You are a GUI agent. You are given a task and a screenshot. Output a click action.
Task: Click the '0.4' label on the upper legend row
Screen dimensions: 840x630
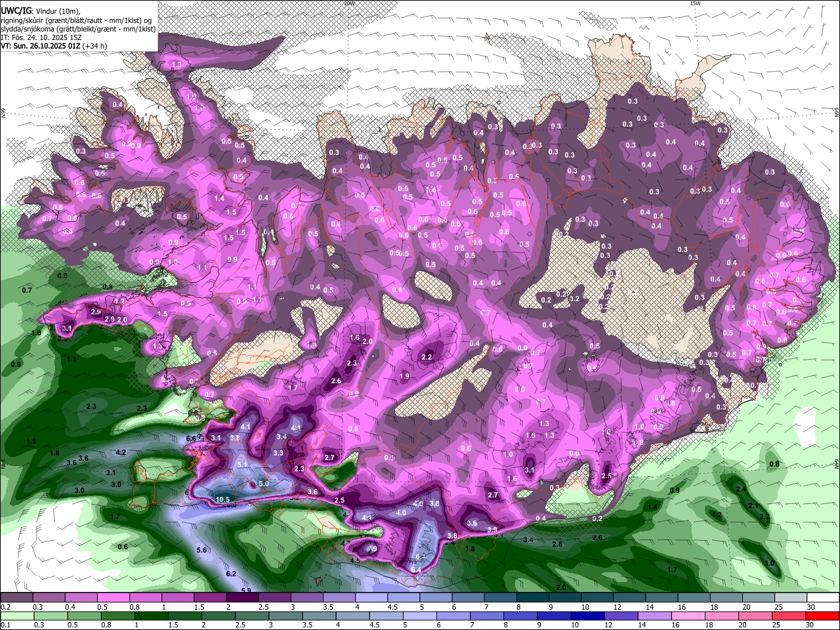[x=70, y=607]
